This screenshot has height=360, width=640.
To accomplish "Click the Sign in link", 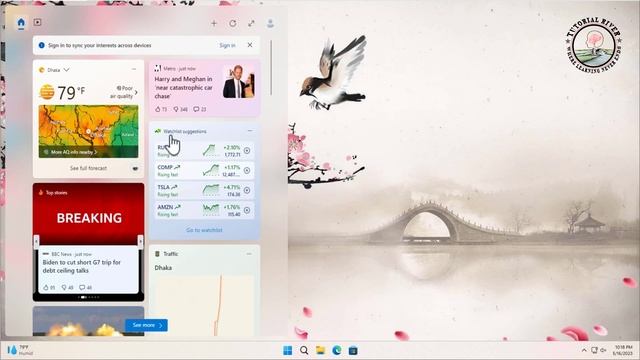I will (x=227, y=45).
